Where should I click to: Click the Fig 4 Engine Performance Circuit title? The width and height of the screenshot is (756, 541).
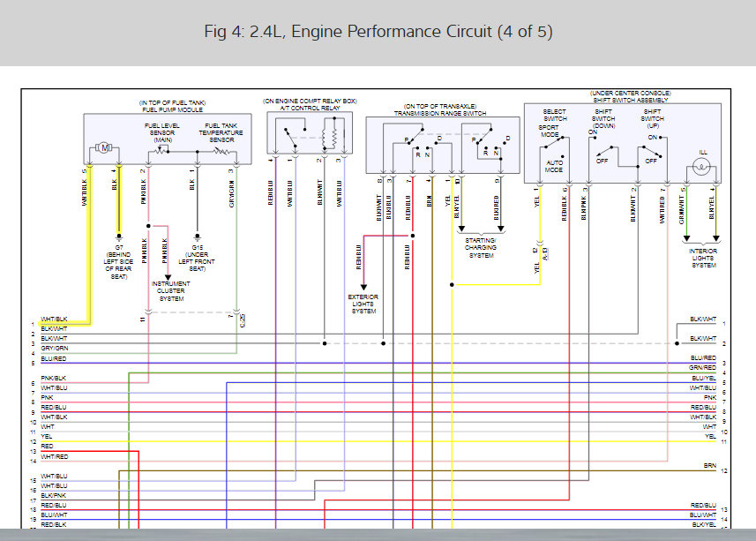378,32
